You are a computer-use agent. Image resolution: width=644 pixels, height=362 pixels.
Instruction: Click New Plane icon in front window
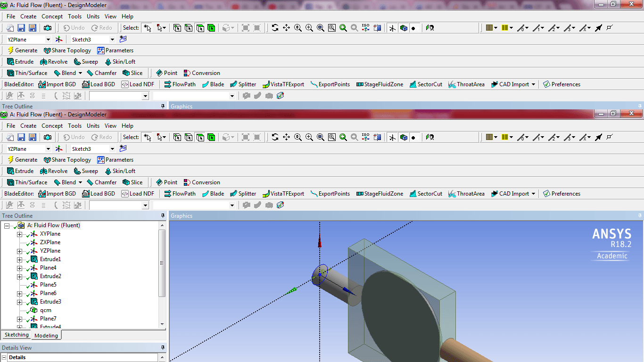[x=59, y=148]
